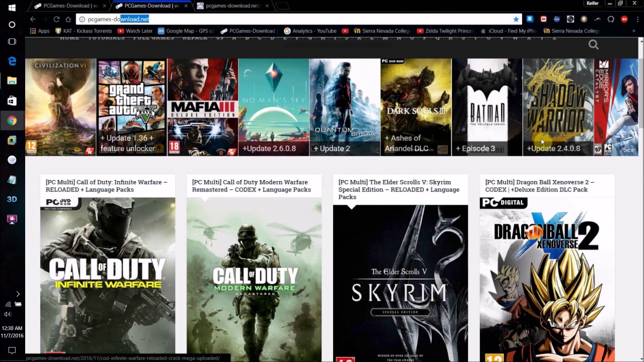Open the Google Map - GPS bookmark
The image size is (644, 362).
coord(186,31)
